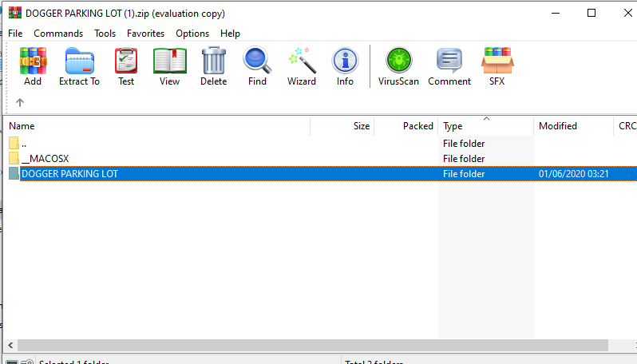Close the WinRAR window
This screenshot has width=637, height=364.
tap(627, 13)
